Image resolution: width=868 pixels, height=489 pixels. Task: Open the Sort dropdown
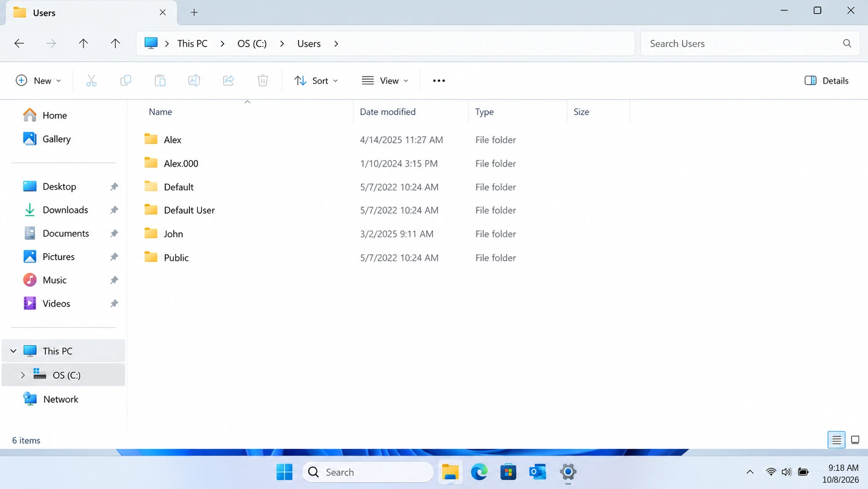pos(316,81)
